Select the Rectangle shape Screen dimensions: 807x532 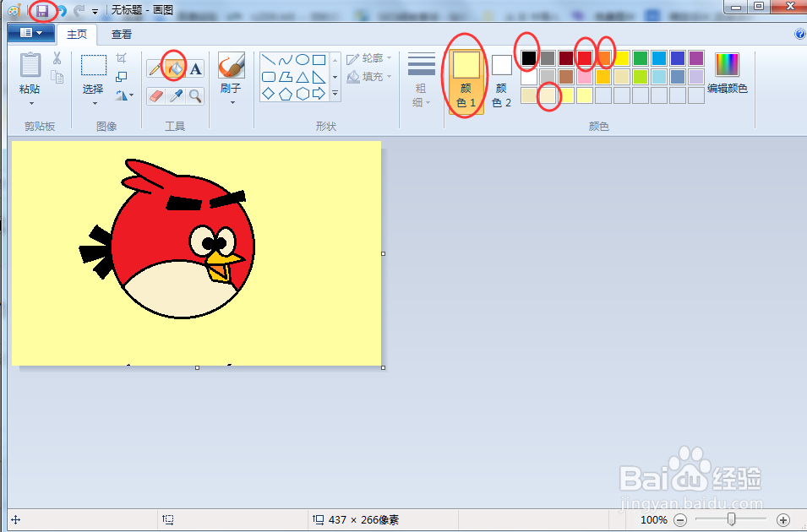[x=319, y=60]
